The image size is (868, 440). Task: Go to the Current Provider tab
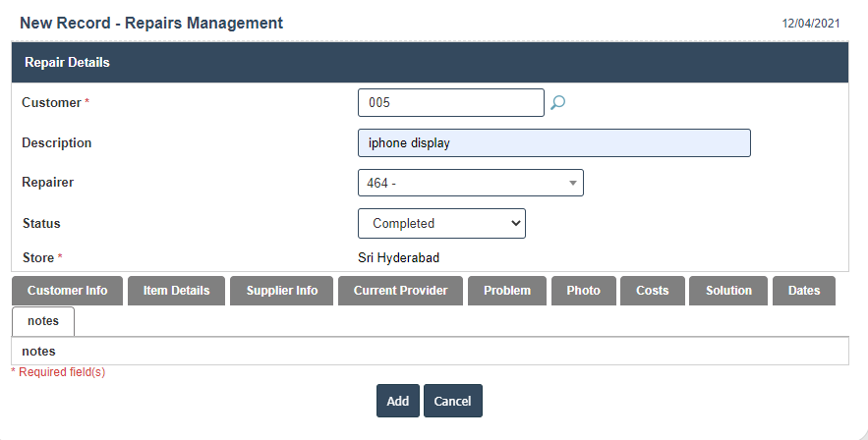click(x=400, y=291)
